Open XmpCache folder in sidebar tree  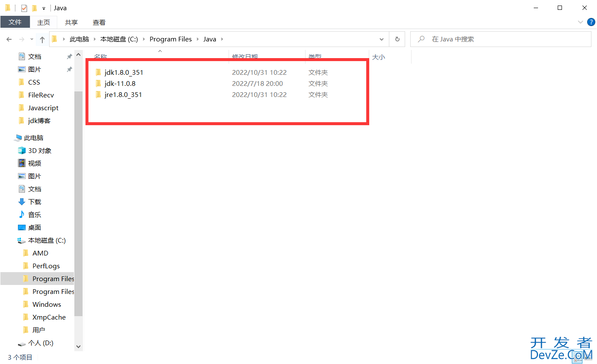(x=49, y=317)
